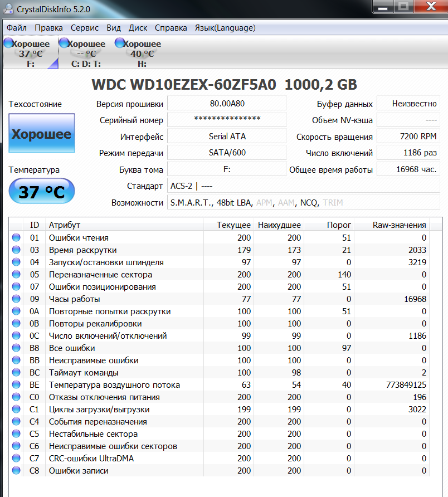Select disk H: tab with 40 °C
Screen dimensions: 448x497
tap(142, 52)
